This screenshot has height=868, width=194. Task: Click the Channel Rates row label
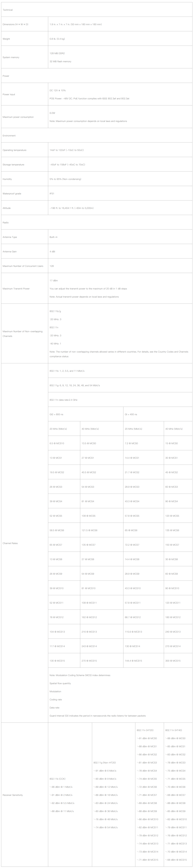coord(10,543)
